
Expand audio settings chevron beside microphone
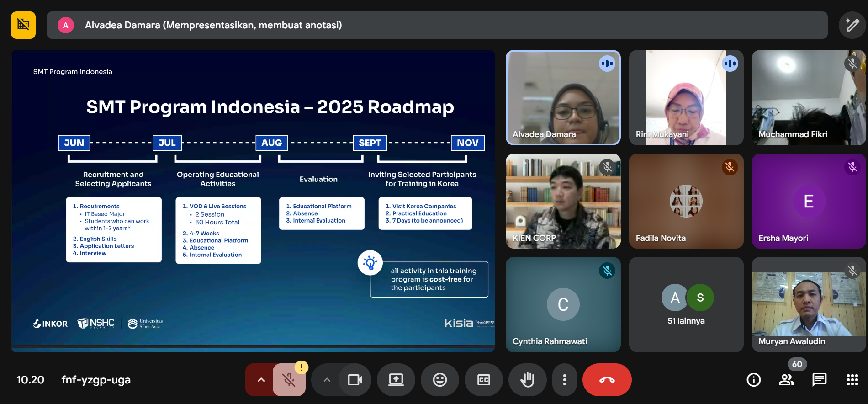pyautogui.click(x=261, y=380)
